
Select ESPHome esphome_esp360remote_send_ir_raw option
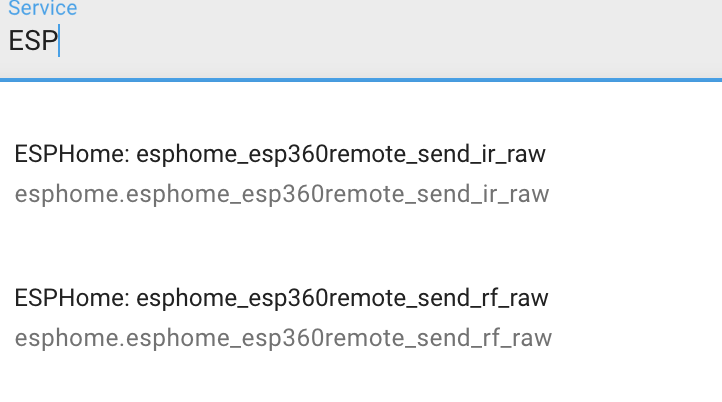pyautogui.click(x=361, y=173)
